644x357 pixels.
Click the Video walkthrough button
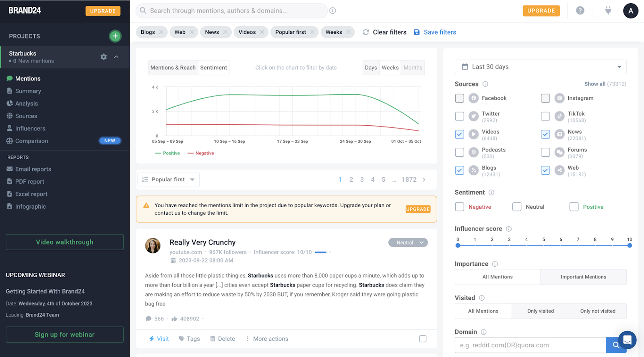[x=64, y=242]
